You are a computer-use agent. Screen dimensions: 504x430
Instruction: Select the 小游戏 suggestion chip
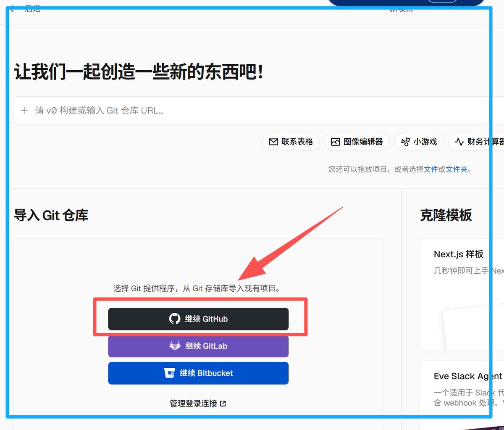pos(419,142)
